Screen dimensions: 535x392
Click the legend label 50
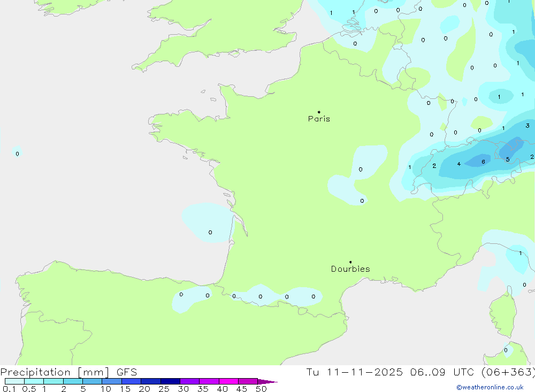click(261, 389)
